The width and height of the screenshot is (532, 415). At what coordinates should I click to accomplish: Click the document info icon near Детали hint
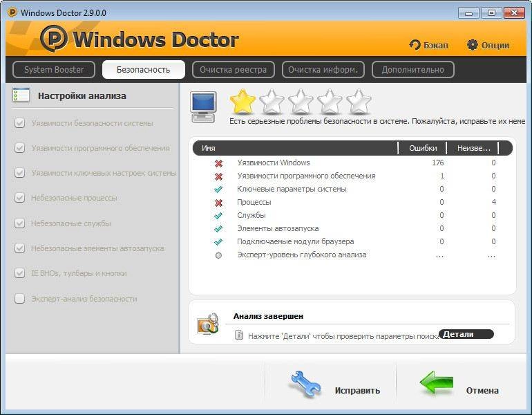pyautogui.click(x=239, y=335)
